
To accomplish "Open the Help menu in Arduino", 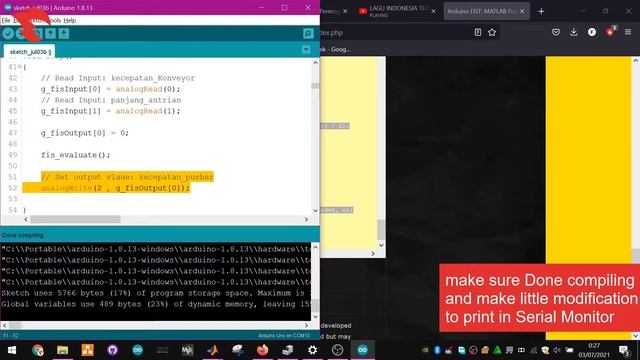I will point(70,20).
